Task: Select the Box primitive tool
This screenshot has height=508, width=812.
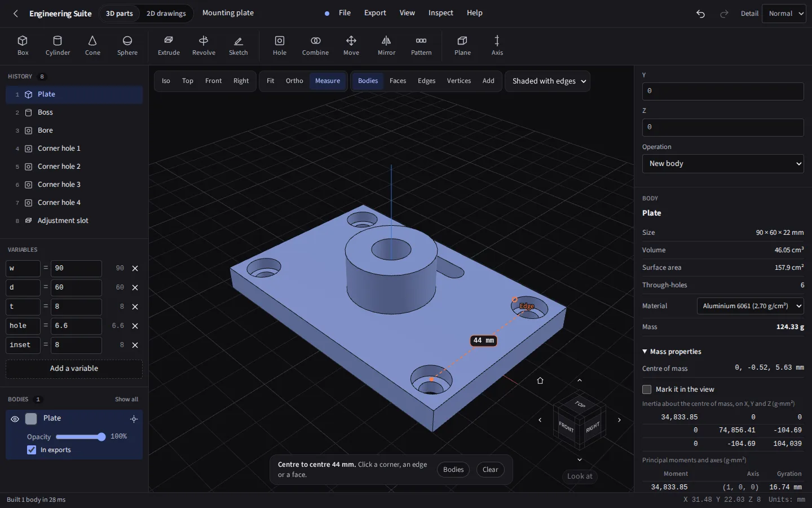Action: 23,46
